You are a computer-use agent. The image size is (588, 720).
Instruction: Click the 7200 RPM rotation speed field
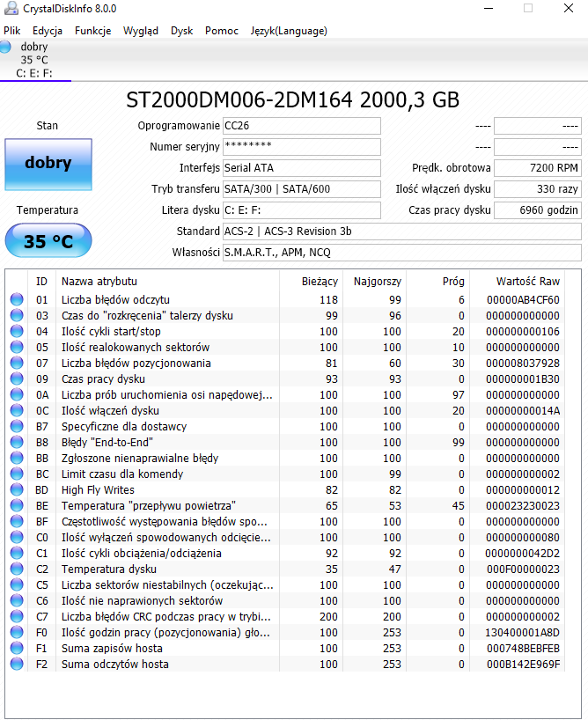(538, 168)
